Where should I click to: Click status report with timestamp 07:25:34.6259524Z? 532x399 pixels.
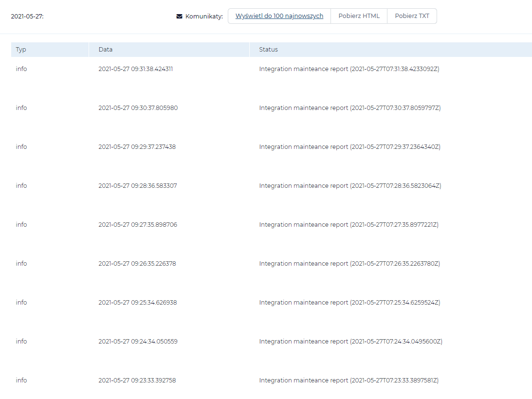pyautogui.click(x=350, y=302)
